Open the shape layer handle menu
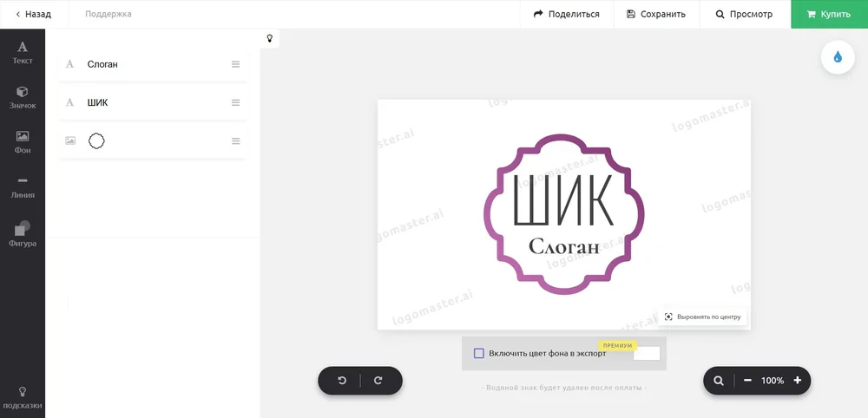Image resolution: width=868 pixels, height=418 pixels. point(235,140)
